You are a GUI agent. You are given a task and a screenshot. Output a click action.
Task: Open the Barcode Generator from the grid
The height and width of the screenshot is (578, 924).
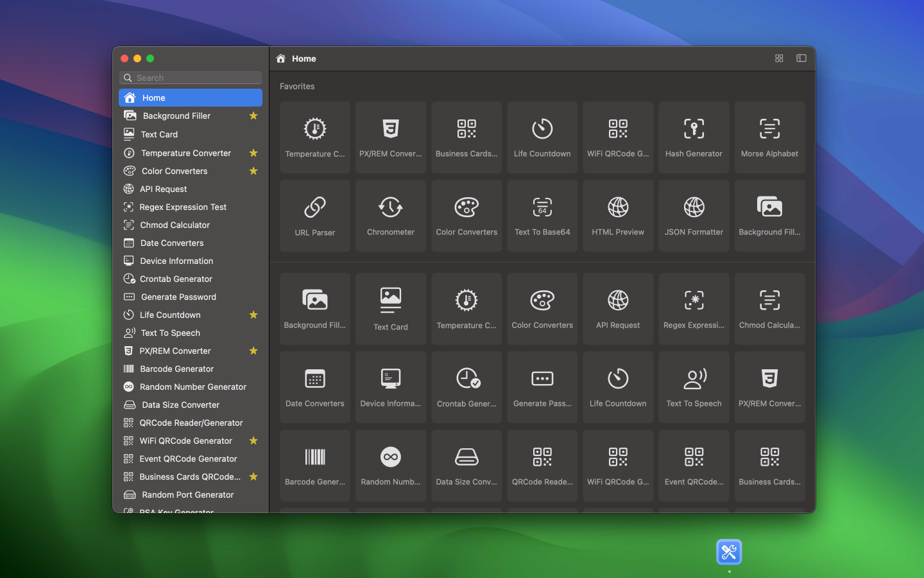click(x=314, y=465)
